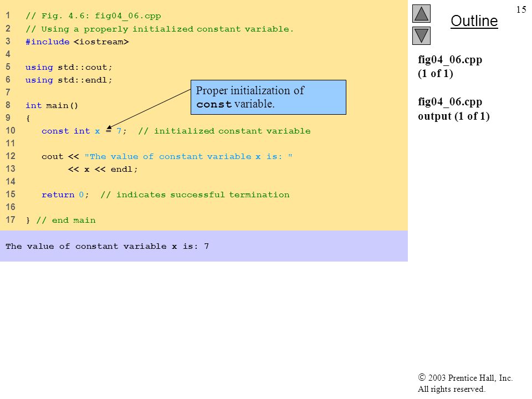Click the '} // end main' line
The image size is (532, 399).
point(61,220)
